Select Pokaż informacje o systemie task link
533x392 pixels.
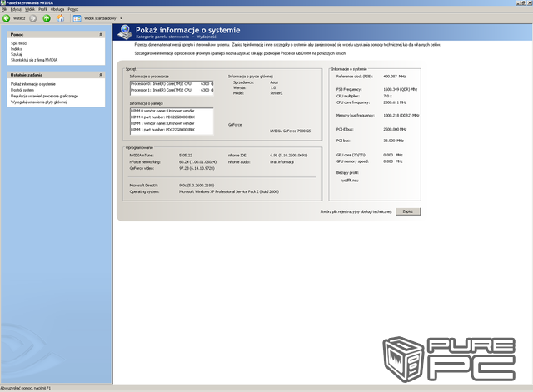coord(33,84)
